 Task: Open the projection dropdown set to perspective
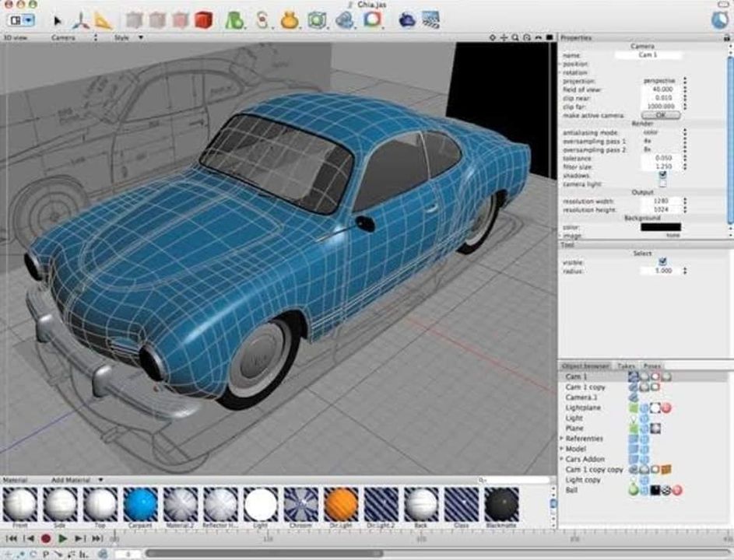tap(664, 81)
